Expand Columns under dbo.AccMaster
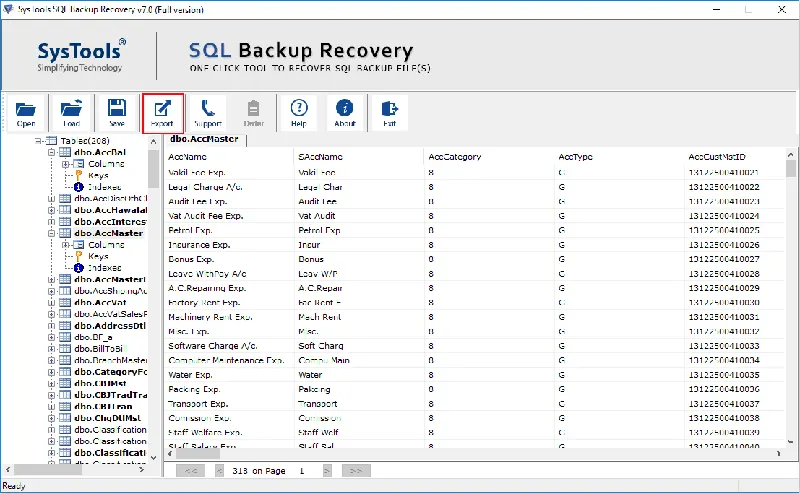This screenshot has width=800, height=494. pos(65,245)
